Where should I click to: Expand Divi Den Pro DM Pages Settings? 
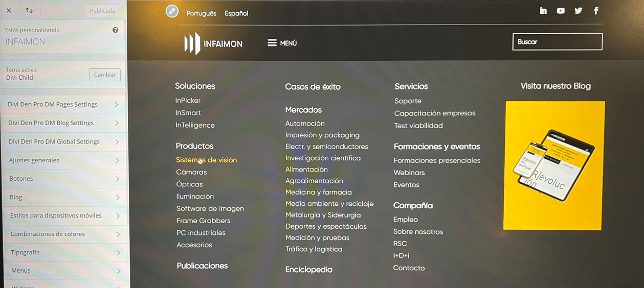click(x=63, y=104)
